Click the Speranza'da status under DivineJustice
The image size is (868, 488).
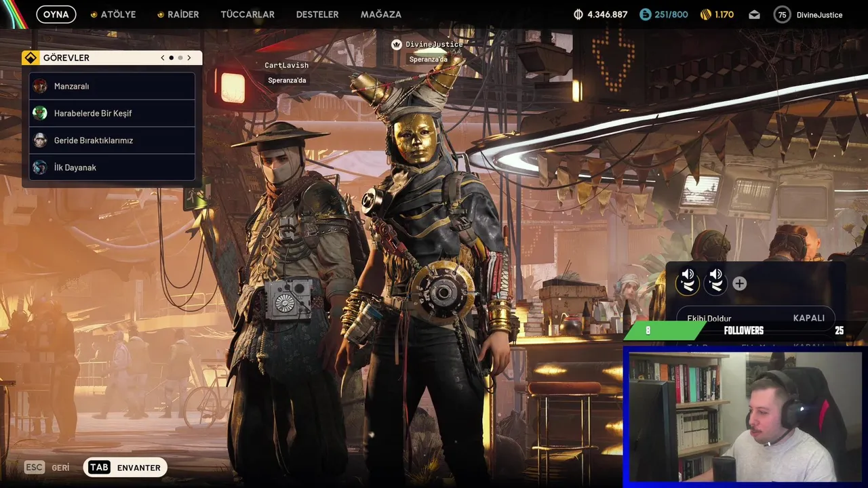click(x=428, y=59)
